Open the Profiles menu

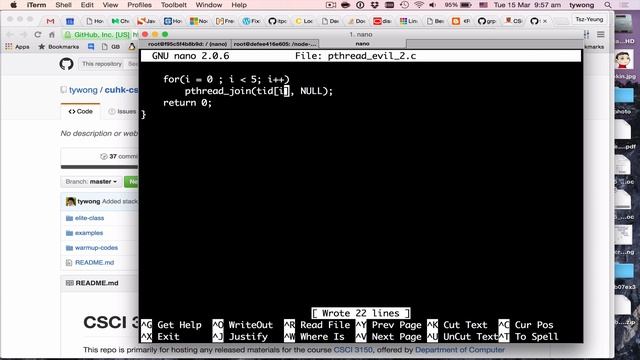pos(139,5)
